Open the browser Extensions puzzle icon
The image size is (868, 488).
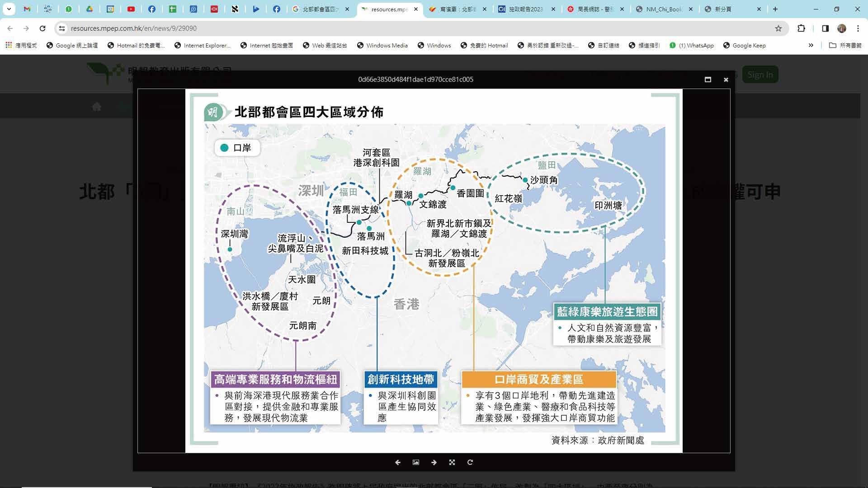[x=801, y=28]
